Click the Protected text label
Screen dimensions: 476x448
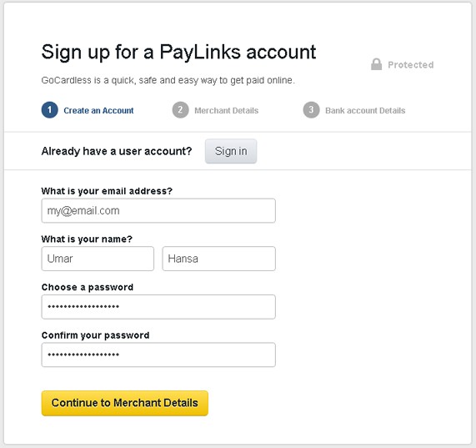(x=411, y=65)
